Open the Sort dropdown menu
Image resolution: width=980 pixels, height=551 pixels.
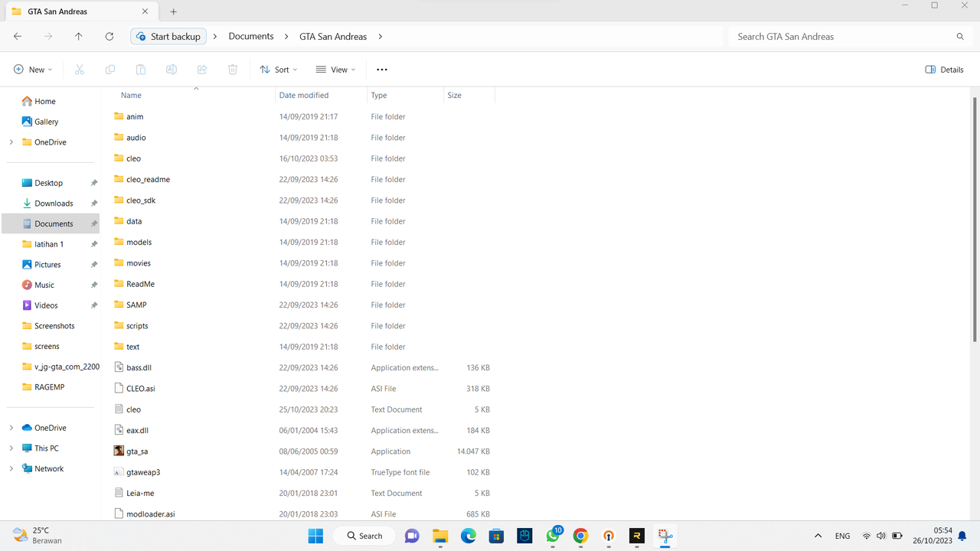pyautogui.click(x=279, y=70)
